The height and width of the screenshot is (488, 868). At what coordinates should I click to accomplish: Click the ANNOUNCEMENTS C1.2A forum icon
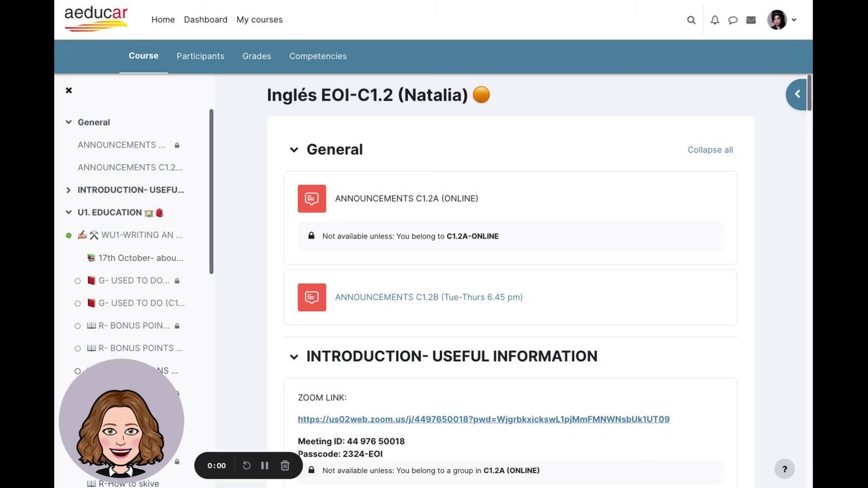pos(312,199)
